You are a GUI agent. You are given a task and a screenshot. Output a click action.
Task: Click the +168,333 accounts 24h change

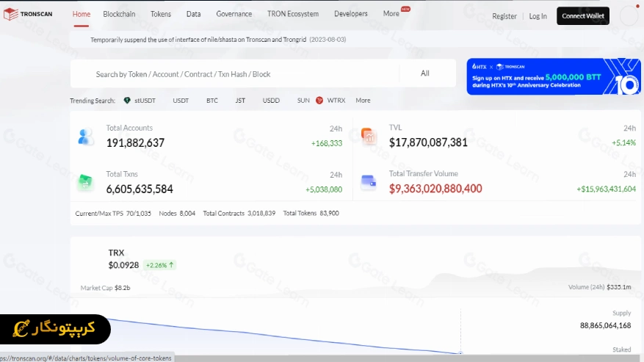click(327, 143)
